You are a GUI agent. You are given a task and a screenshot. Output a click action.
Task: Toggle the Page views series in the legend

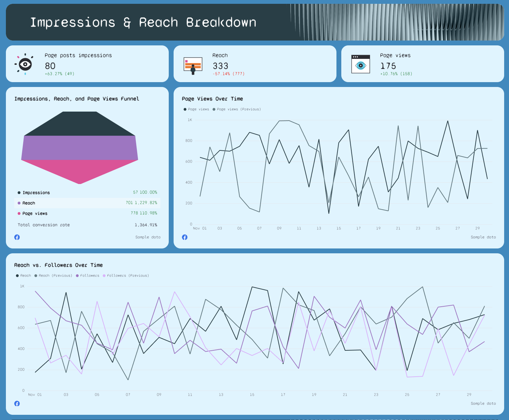[198, 109]
